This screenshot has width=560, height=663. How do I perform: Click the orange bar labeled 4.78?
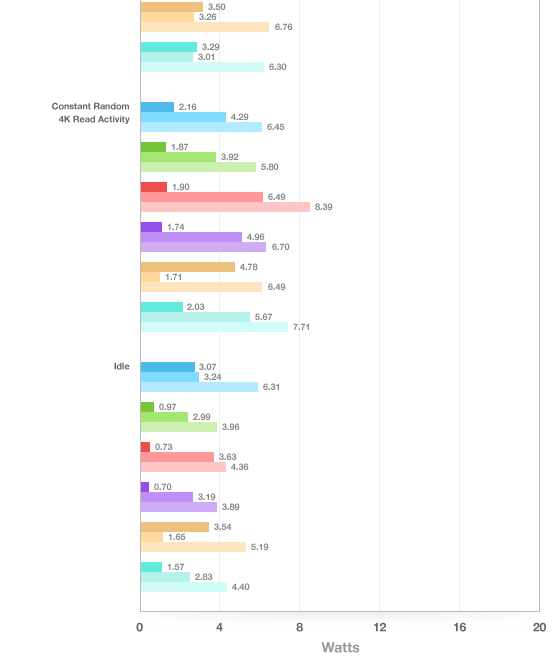tap(188, 267)
